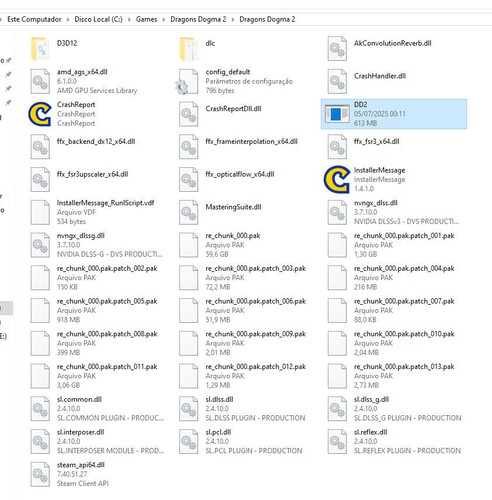Click the 59,6 GB size text
Viewport: 492px width, 500px height.
[x=217, y=254]
